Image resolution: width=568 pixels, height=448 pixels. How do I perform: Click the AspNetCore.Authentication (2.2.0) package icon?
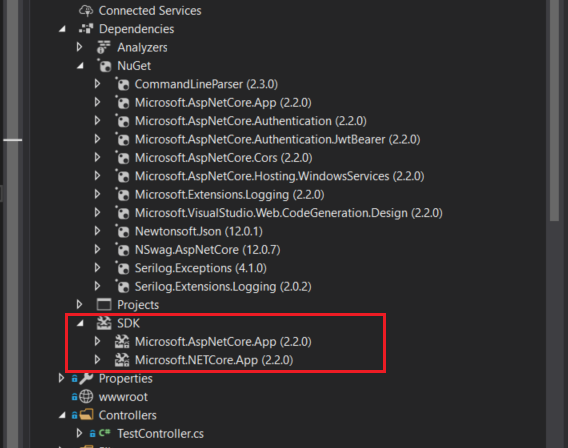point(122,121)
